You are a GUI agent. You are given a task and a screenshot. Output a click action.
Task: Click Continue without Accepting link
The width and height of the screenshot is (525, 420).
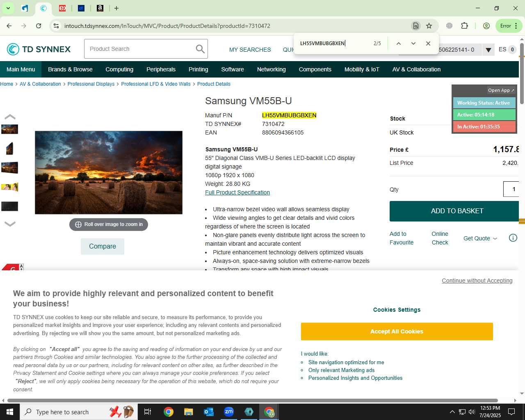click(x=477, y=281)
